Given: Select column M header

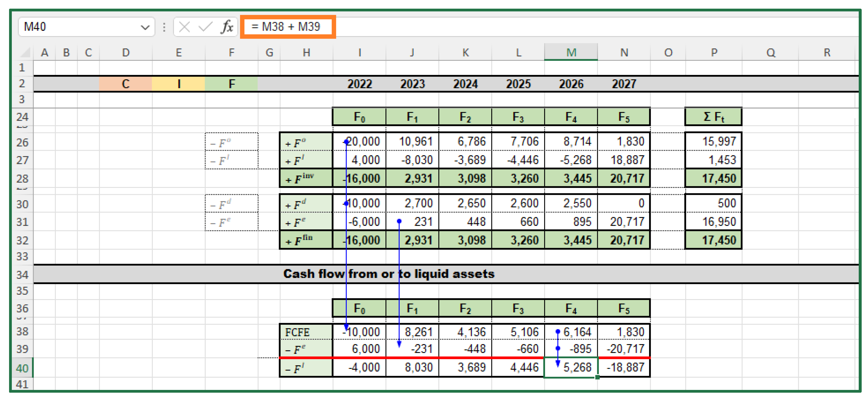Looking at the screenshot, I should pos(571,52).
